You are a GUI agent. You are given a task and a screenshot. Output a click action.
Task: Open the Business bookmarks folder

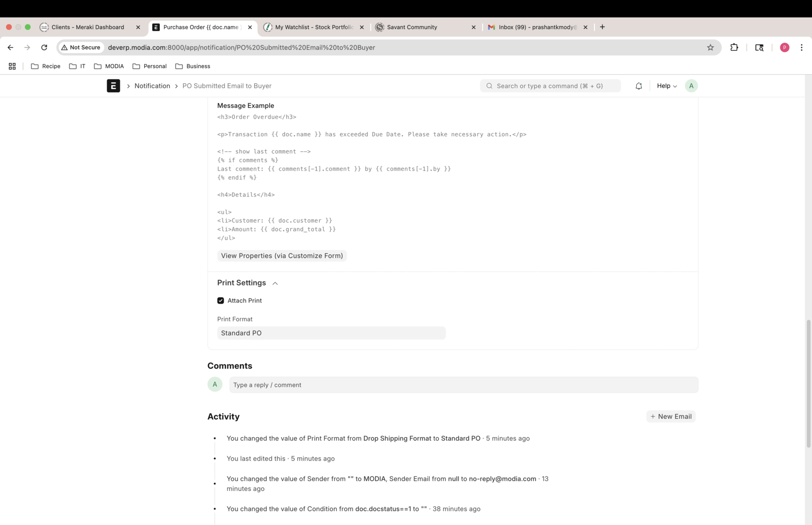click(x=193, y=66)
